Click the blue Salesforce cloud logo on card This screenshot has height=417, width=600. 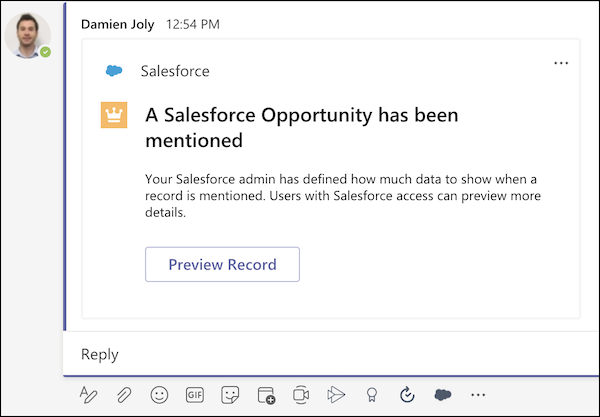pyautogui.click(x=114, y=71)
